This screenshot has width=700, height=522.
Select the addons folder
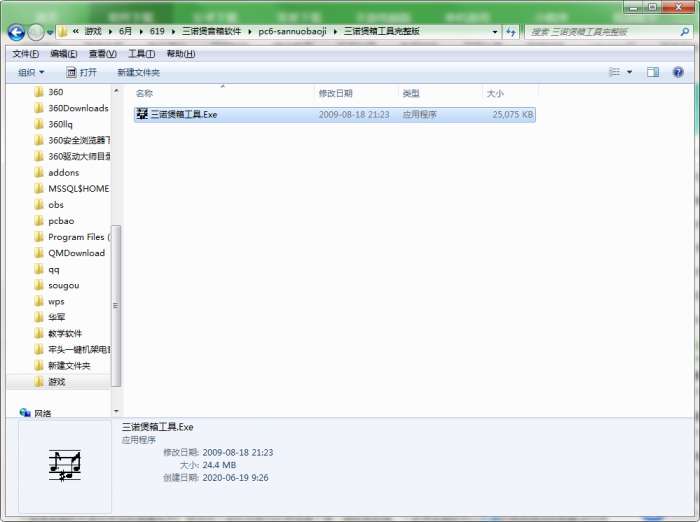57,172
